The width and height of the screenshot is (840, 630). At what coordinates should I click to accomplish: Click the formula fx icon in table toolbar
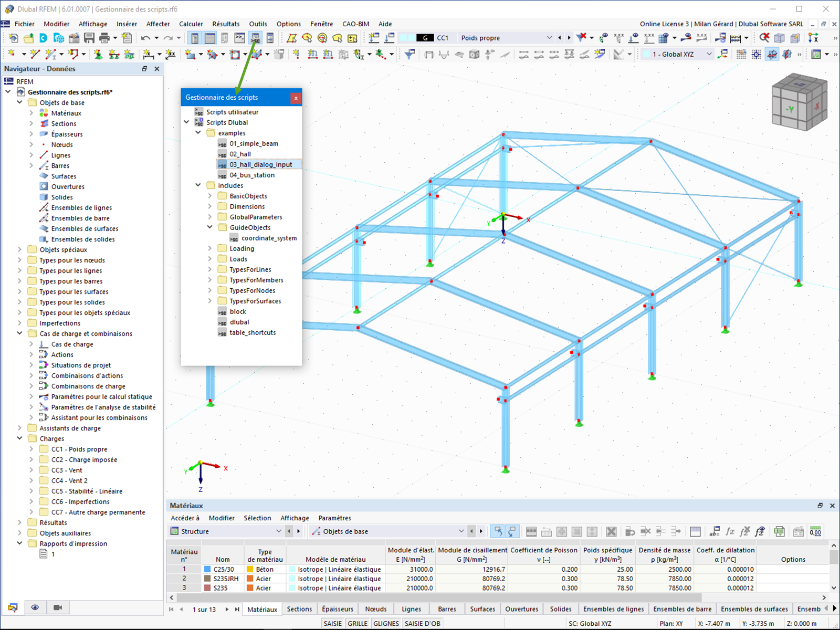tap(730, 531)
